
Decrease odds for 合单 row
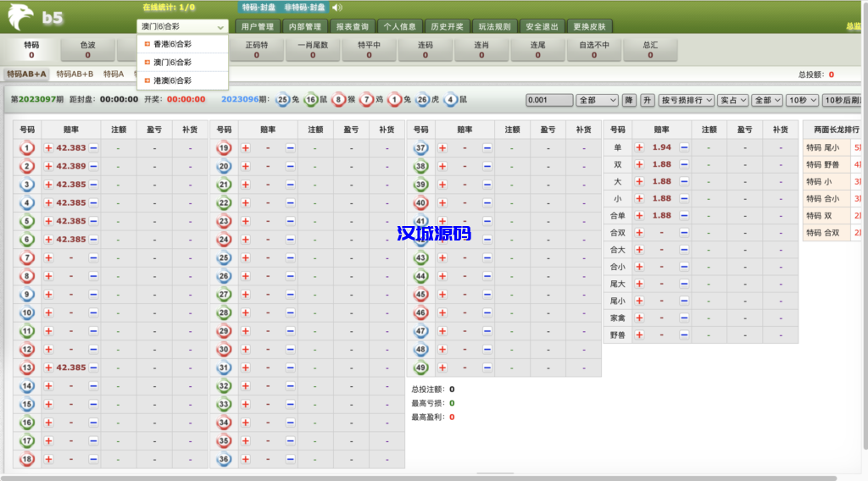(x=684, y=216)
